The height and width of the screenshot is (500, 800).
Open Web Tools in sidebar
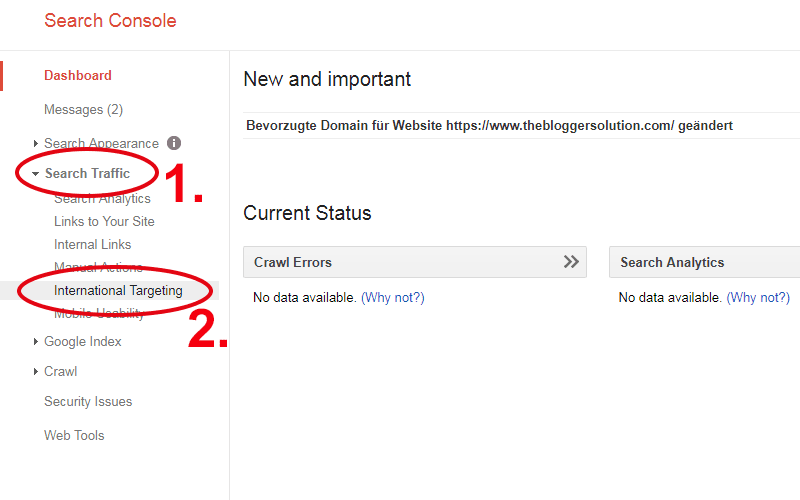point(74,435)
